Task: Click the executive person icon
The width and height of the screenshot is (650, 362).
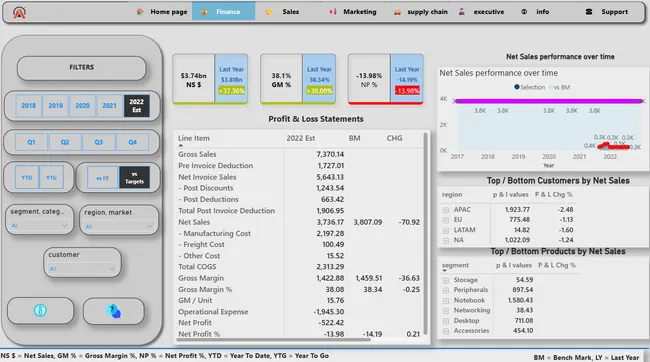Action: click(461, 12)
